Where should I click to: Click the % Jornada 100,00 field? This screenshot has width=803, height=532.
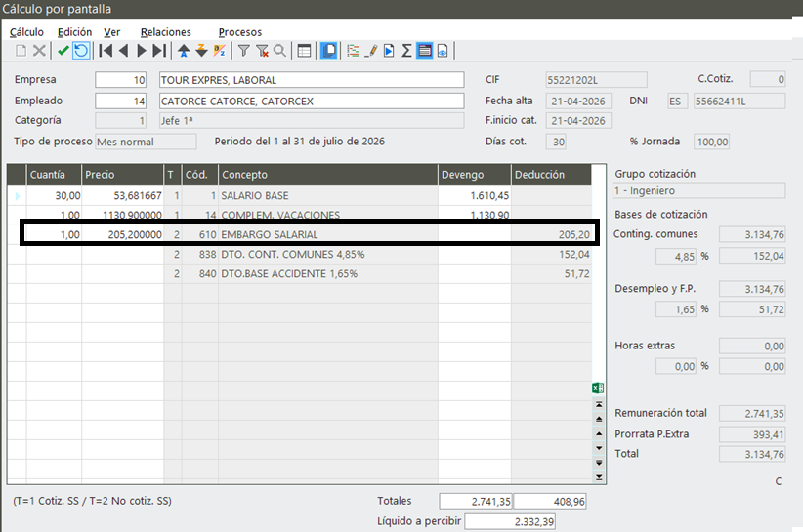pyautogui.click(x=711, y=142)
